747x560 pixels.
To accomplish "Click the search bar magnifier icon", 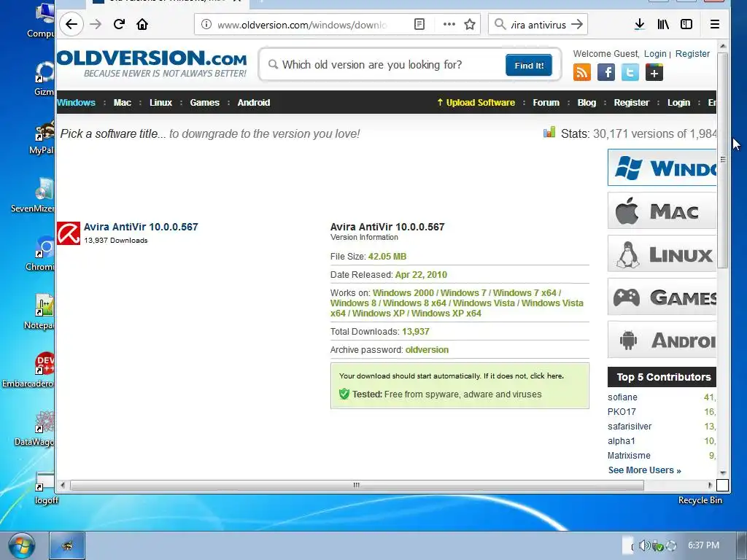I will [500, 24].
